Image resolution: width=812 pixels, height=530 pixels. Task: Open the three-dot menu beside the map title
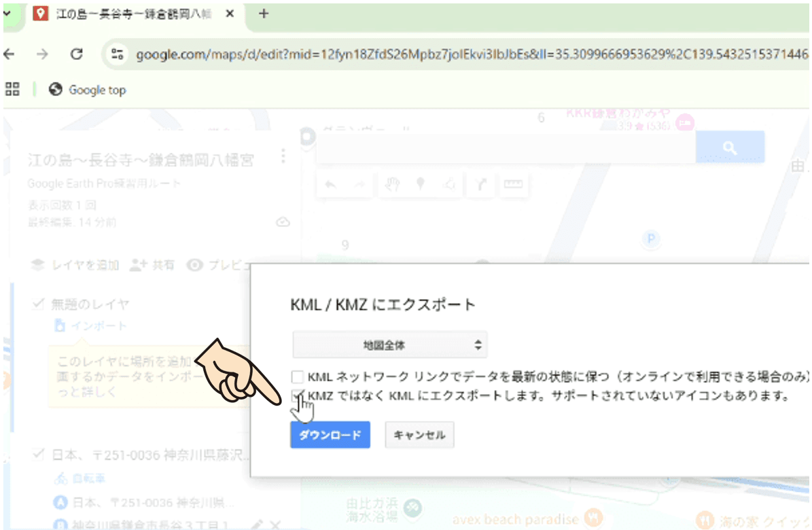pos(283,158)
